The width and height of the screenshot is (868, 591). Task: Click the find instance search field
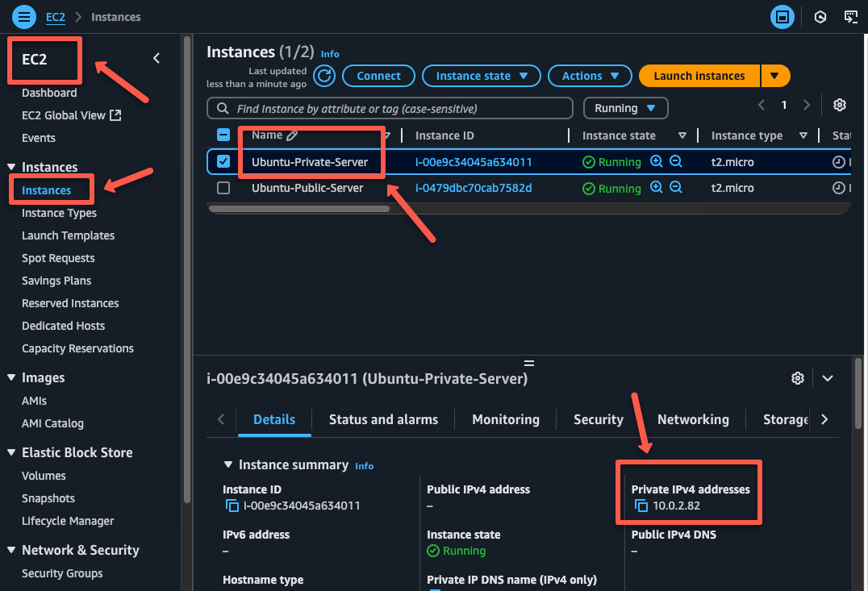coord(390,109)
